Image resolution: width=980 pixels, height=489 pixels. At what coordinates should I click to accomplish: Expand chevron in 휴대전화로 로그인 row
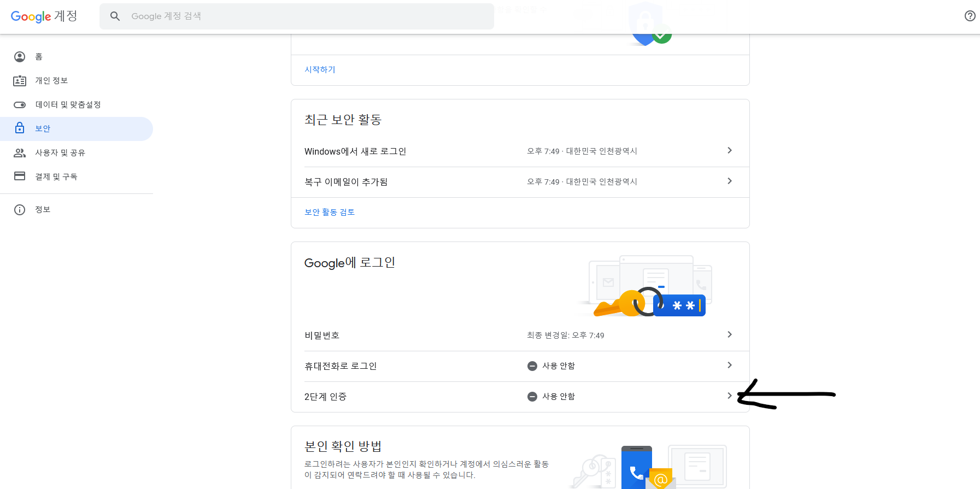730,365
